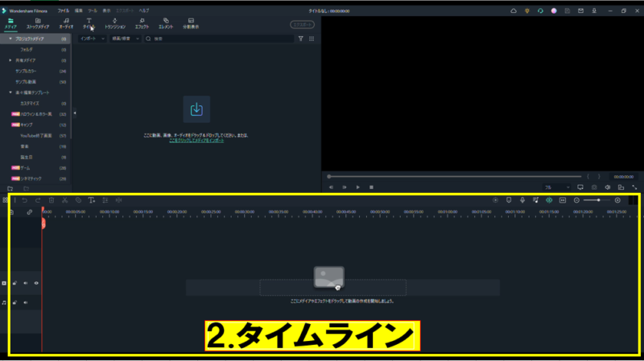644x361 pixels.
Task: Switch to the トランジション (Transition) tab
Action: (x=115, y=24)
